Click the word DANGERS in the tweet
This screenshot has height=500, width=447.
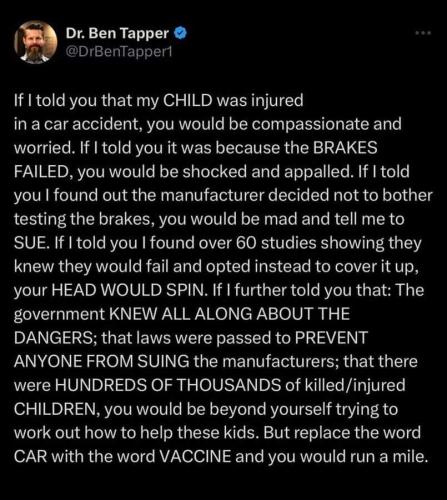[x=53, y=338]
